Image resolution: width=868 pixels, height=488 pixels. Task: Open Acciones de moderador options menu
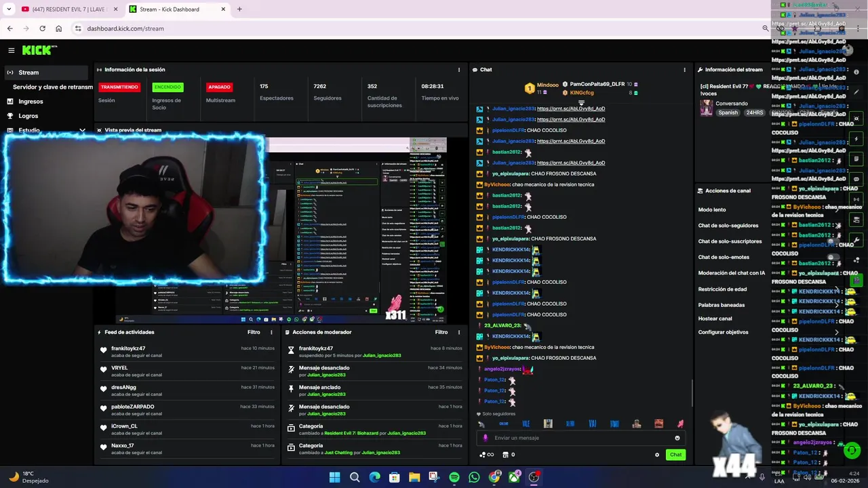[459, 332]
